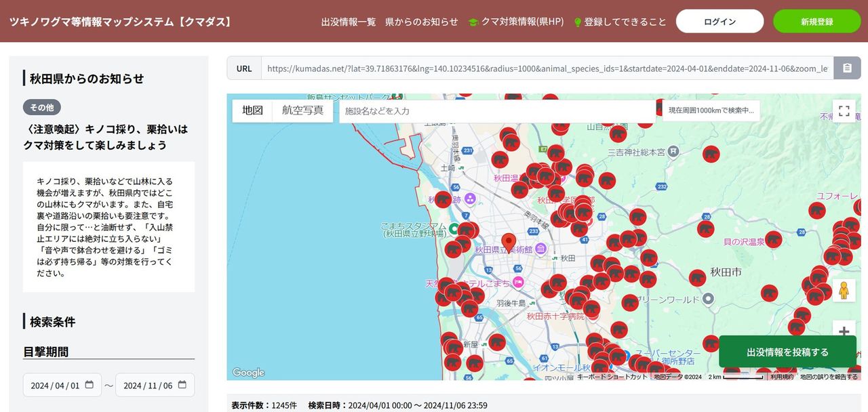Click the 新規登録 button

pyautogui.click(x=816, y=22)
